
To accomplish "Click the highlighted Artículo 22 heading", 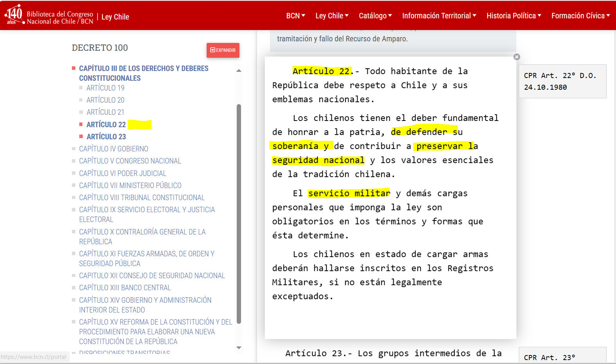I will (323, 71).
